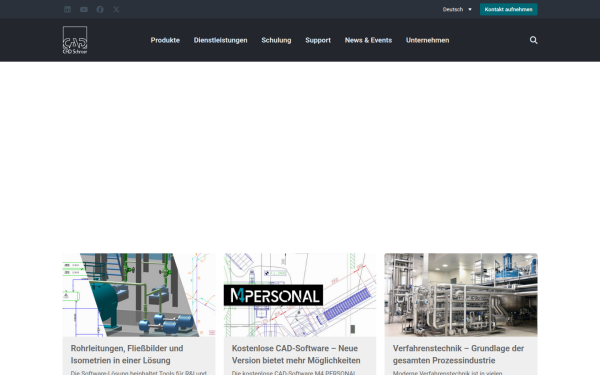The width and height of the screenshot is (600, 375).
Task: Open the Facebook social icon
Action: [x=100, y=10]
